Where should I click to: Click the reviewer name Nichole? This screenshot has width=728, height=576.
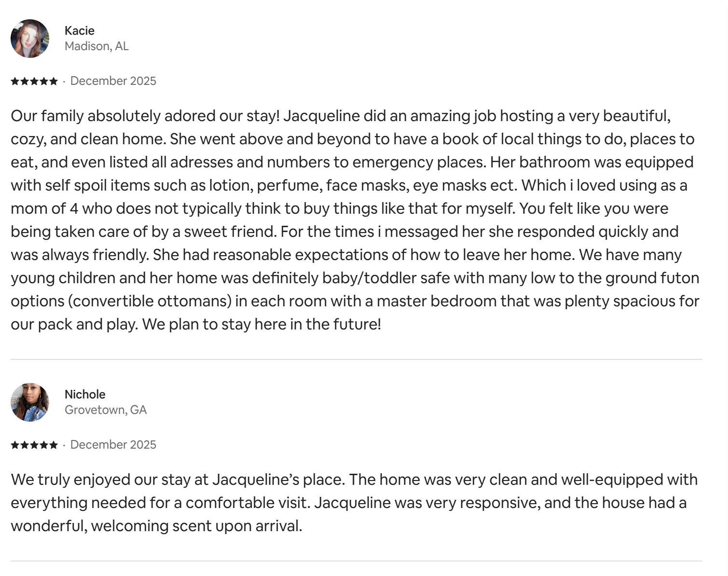click(85, 394)
